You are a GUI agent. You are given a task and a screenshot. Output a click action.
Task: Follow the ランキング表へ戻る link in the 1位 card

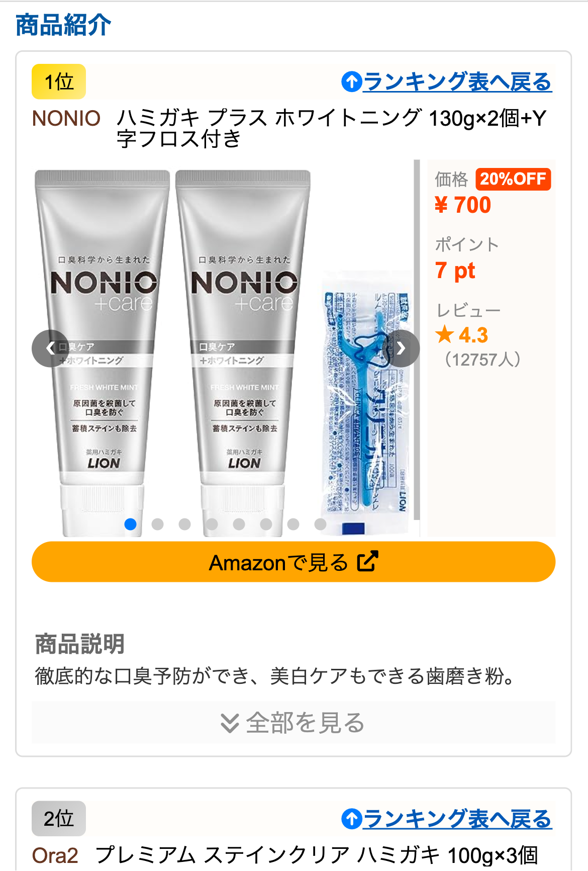tap(457, 81)
